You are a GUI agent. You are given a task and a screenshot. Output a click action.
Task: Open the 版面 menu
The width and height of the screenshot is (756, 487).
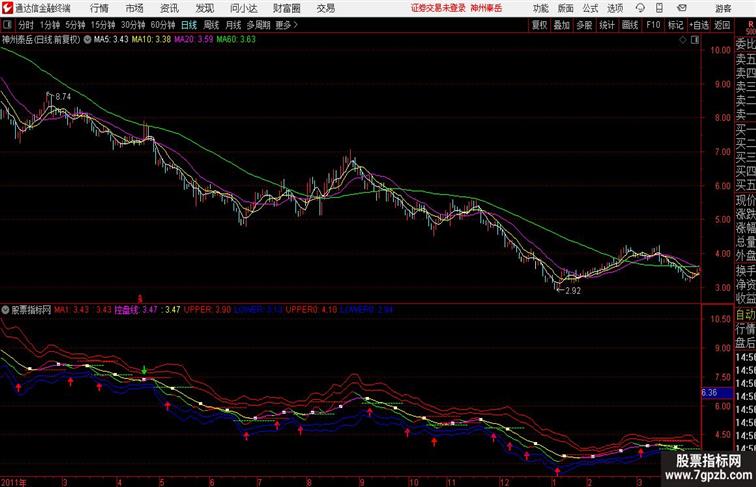tap(565, 8)
